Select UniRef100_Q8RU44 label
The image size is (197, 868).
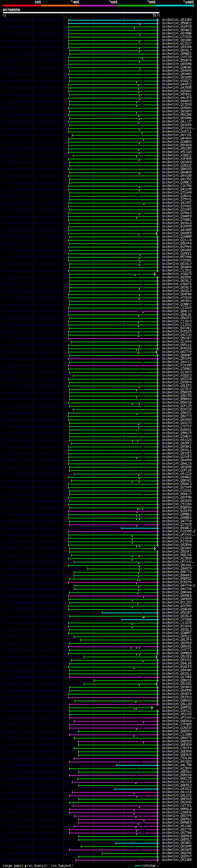click(177, 592)
